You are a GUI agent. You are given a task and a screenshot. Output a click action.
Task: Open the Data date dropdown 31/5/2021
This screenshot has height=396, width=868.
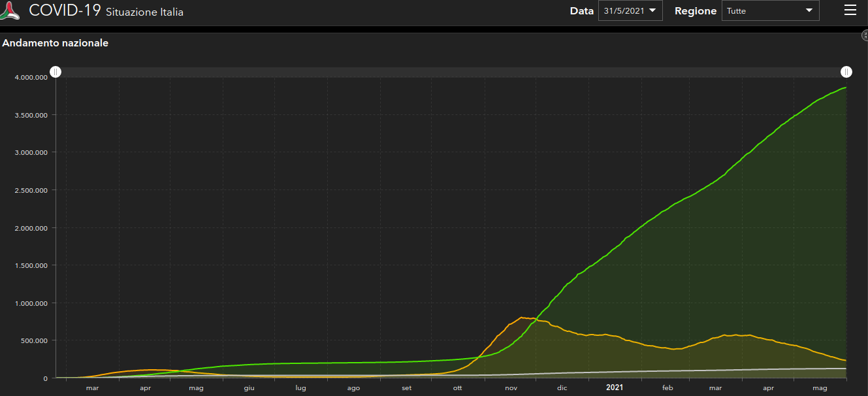(630, 10)
